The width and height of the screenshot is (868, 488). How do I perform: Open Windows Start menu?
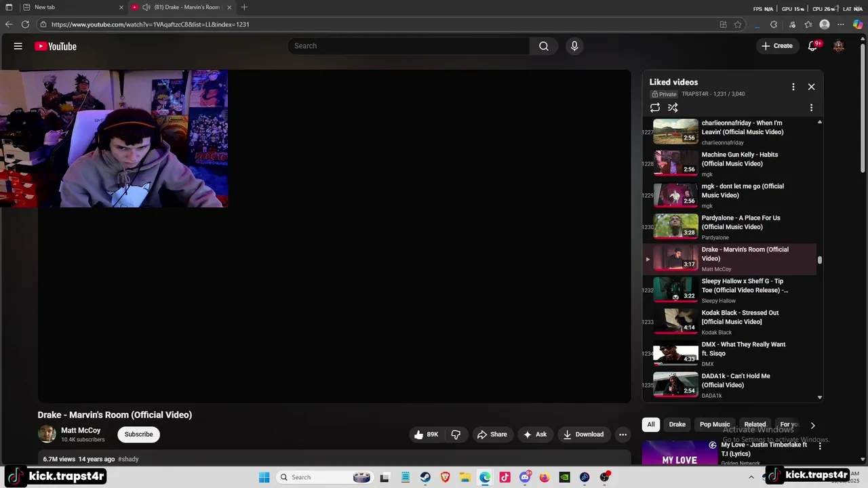click(x=264, y=477)
